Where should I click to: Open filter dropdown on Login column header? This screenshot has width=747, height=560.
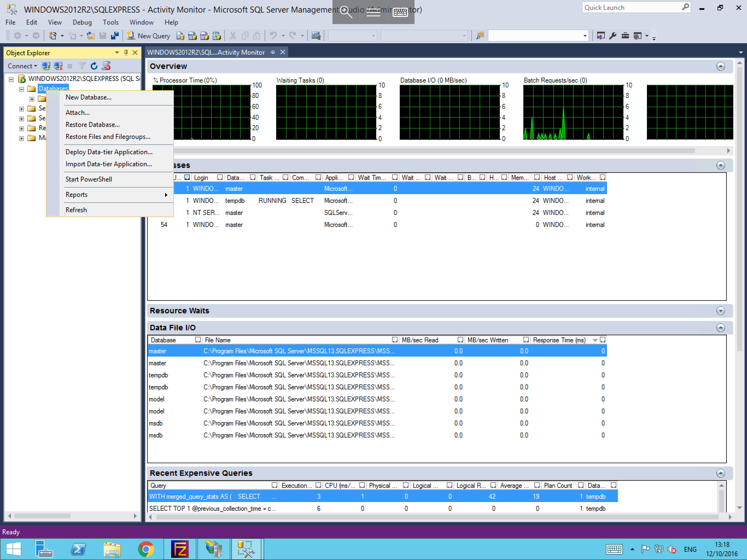tap(220, 178)
